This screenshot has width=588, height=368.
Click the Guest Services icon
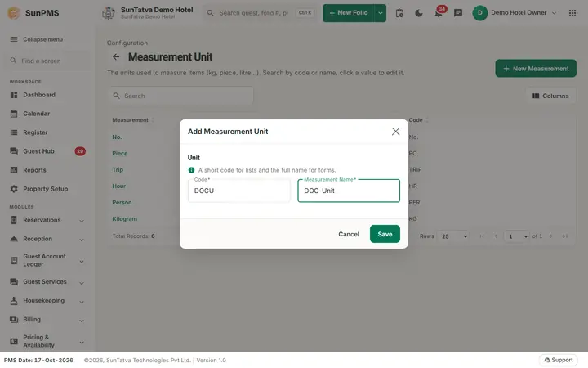14,281
